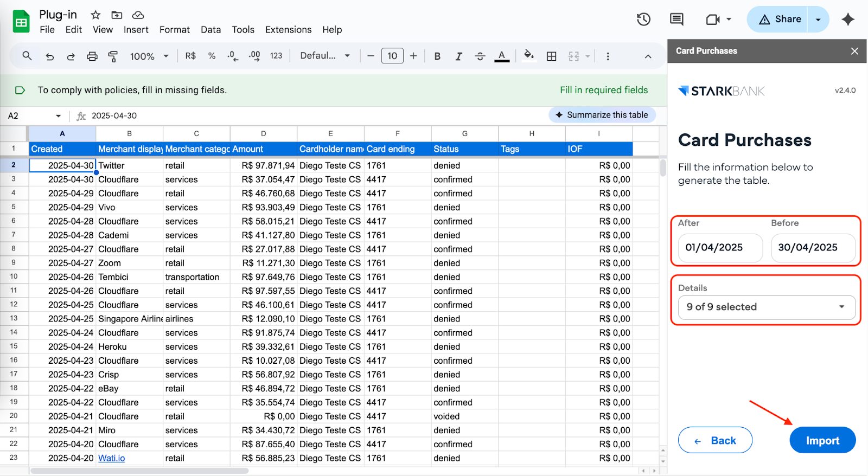
Task: Open the Help menu
Action: [332, 30]
